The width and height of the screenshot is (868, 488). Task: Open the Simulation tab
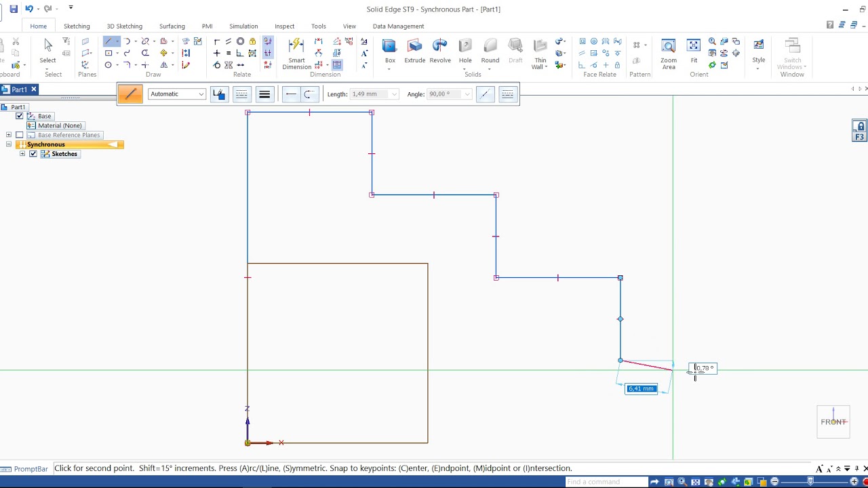[x=243, y=26]
